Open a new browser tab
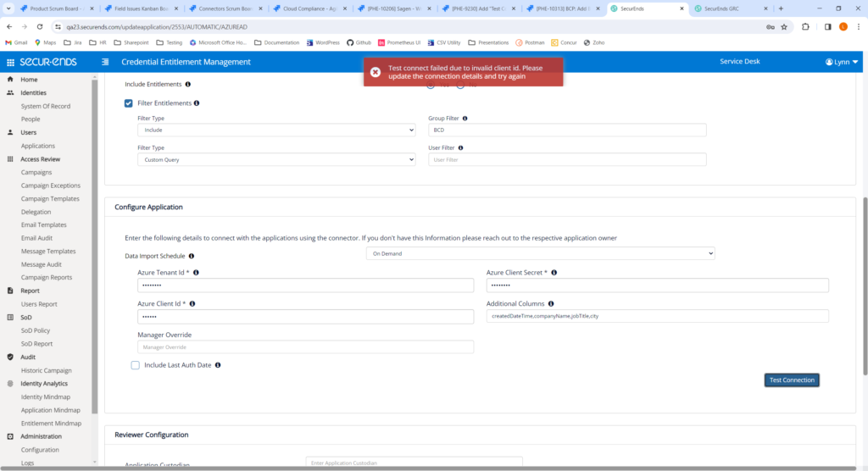The height and width of the screenshot is (471, 868). tap(781, 8)
